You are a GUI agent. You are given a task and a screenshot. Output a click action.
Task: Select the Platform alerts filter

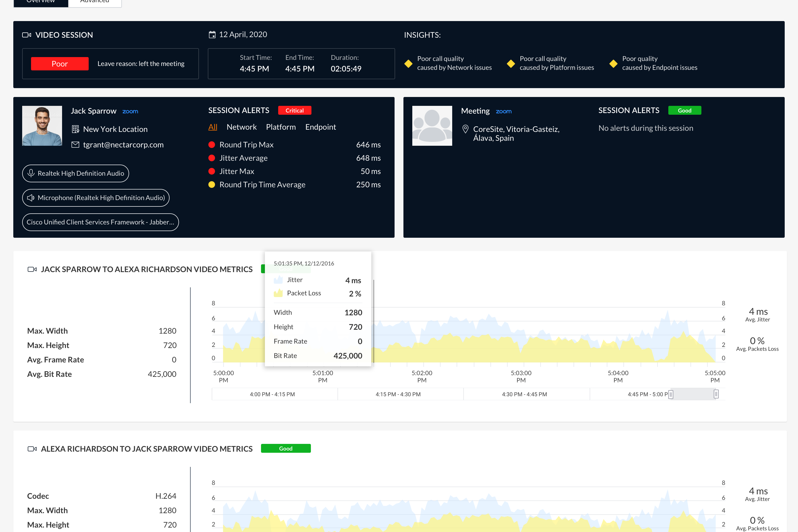pos(281,127)
